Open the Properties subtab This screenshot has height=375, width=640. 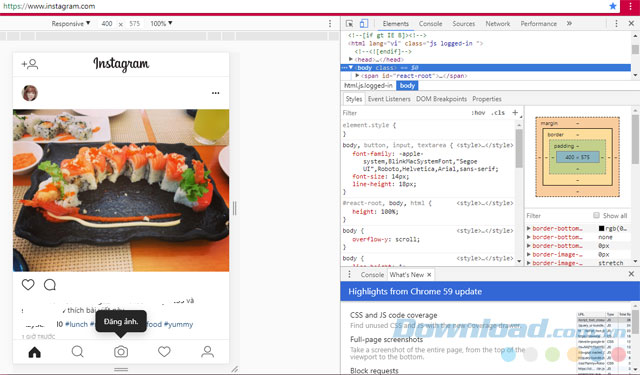coord(487,99)
